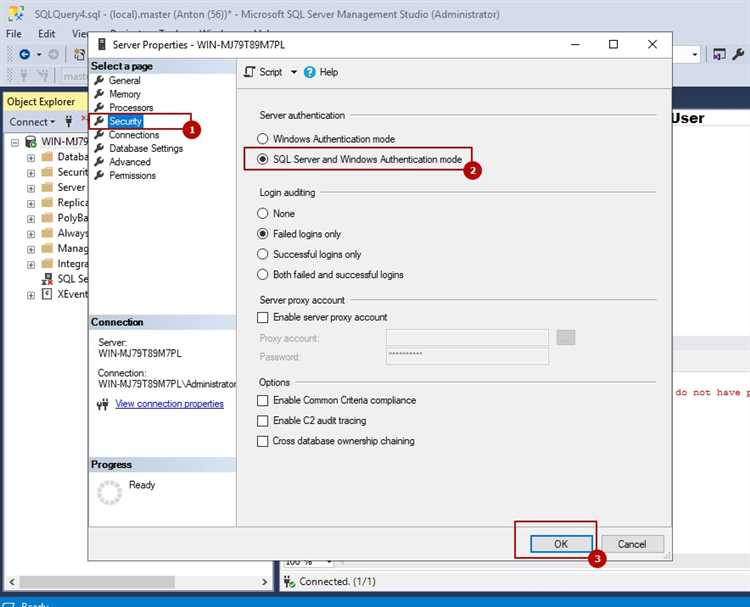Select Both failed and successful logins
Screen dimensions: 750x607
tap(263, 275)
